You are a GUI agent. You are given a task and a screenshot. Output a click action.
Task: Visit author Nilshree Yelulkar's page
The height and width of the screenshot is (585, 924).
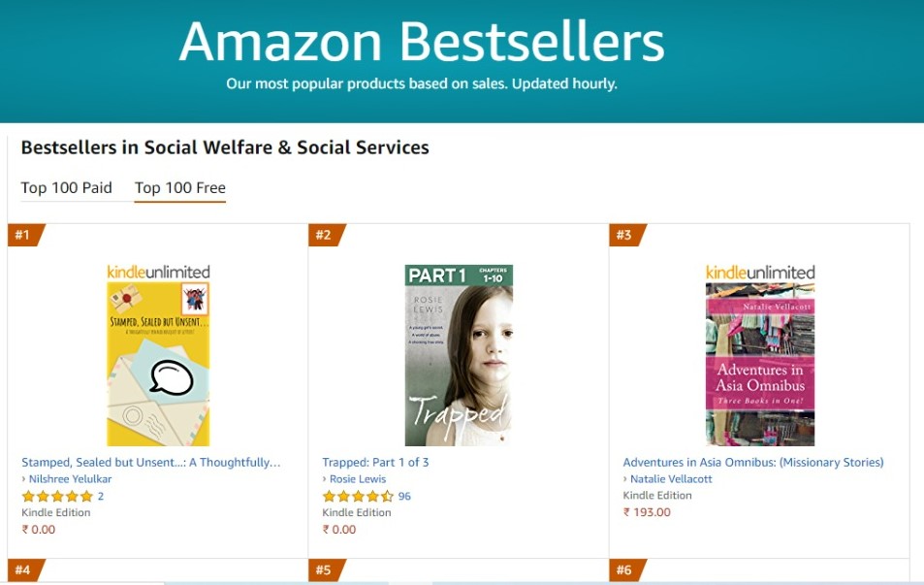click(71, 479)
